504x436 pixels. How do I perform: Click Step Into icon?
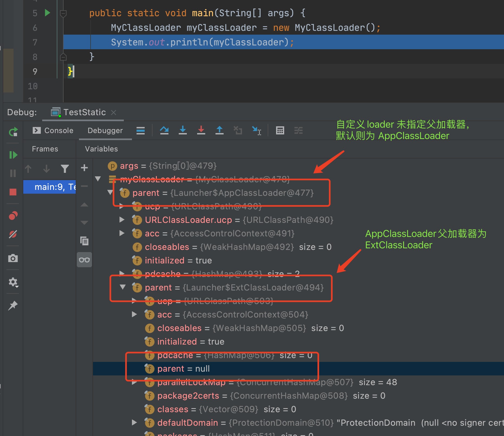[183, 130]
